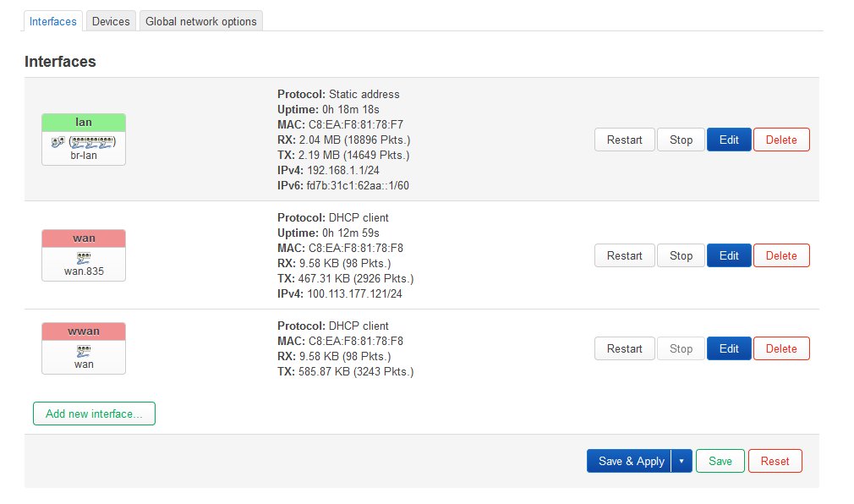This screenshot has width=854, height=504.
Task: Click Add new interface button
Action: click(x=94, y=414)
